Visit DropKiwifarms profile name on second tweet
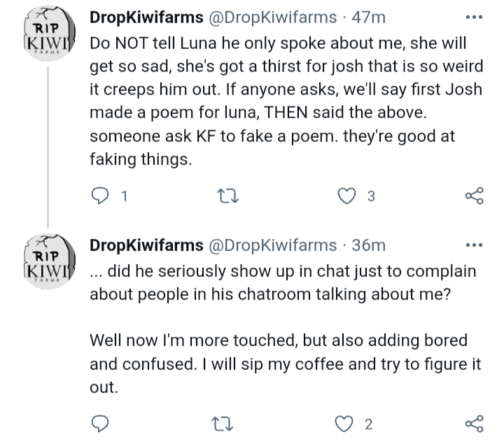The width and height of the screenshot is (504, 442). (x=143, y=245)
